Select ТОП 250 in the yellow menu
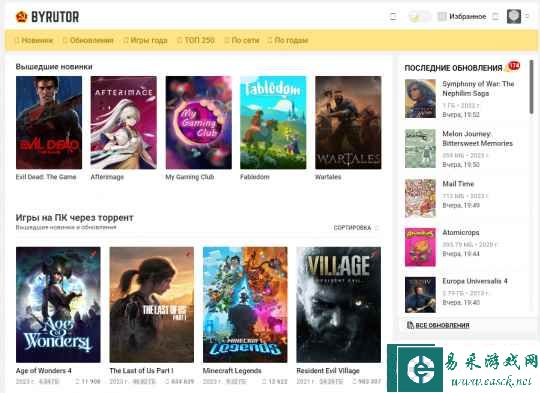 196,40
